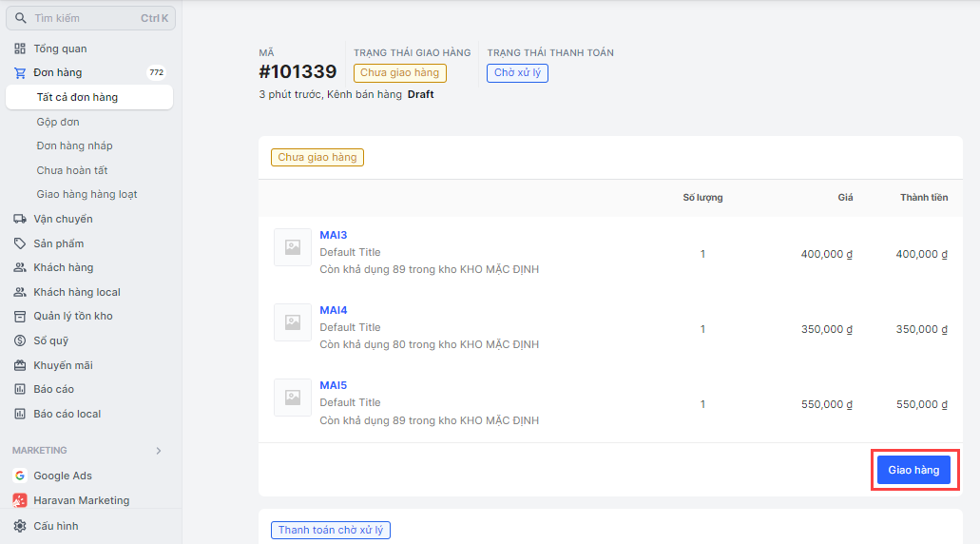The image size is (980, 544).
Task: Open Haravan Marketing icon
Action: pyautogui.click(x=20, y=500)
